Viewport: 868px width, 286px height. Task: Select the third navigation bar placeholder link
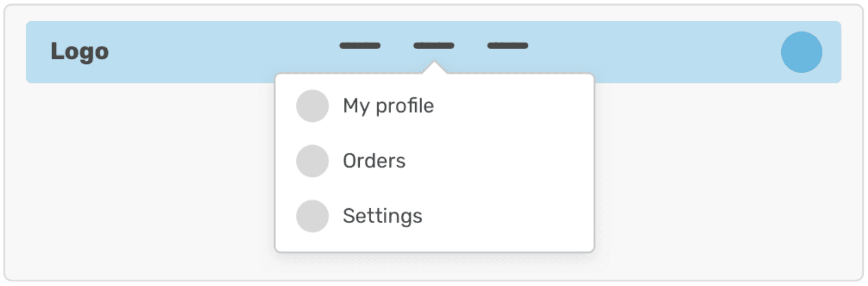[508, 46]
